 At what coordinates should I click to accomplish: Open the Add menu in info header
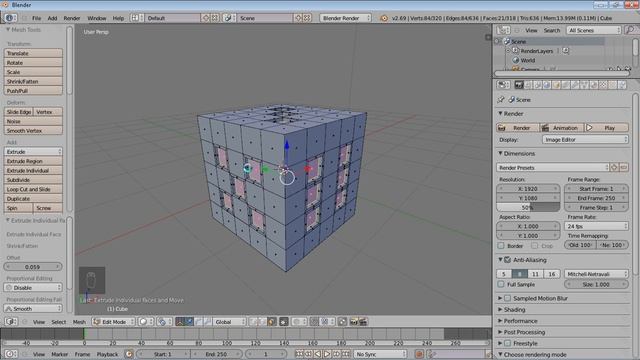pyautogui.click(x=52, y=18)
